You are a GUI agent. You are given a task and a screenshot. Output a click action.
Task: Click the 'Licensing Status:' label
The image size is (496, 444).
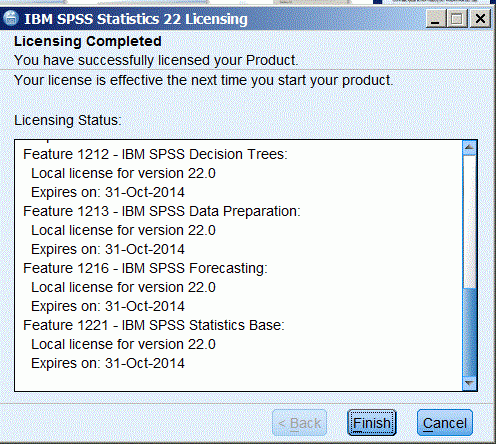[x=68, y=120]
